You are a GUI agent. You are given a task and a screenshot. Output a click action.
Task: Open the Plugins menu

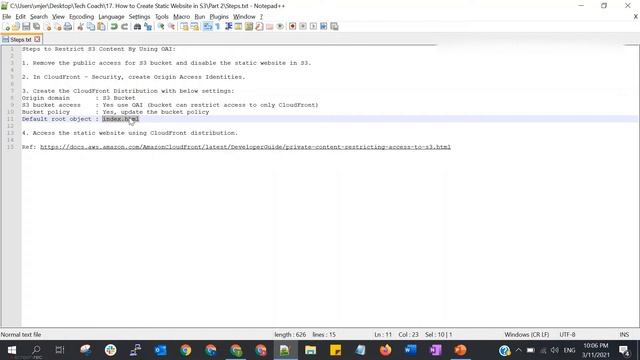click(x=219, y=17)
